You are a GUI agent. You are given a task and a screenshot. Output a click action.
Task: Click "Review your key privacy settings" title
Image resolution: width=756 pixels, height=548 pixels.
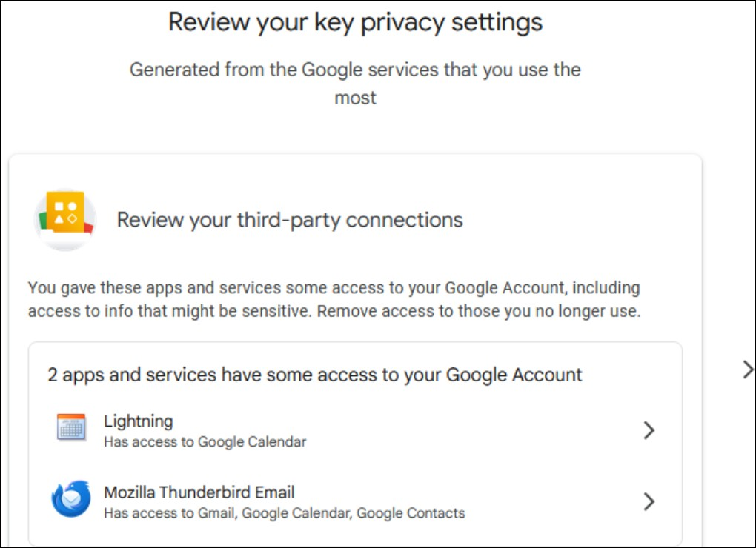pos(355,22)
